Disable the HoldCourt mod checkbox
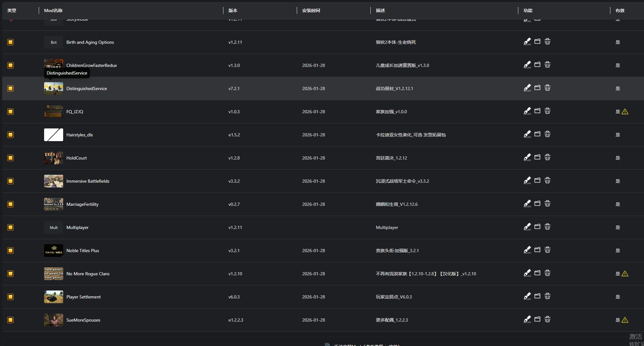 (x=10, y=158)
